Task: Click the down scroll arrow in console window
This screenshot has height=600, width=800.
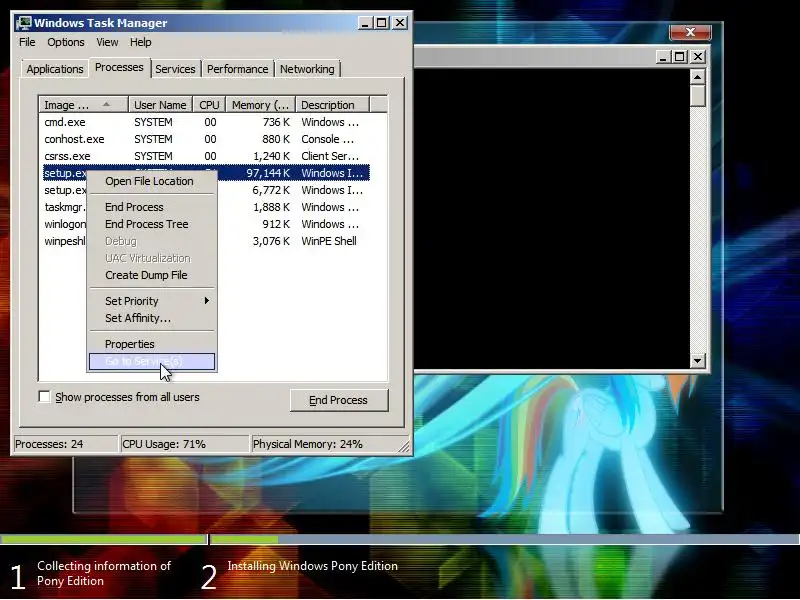Action: [697, 361]
